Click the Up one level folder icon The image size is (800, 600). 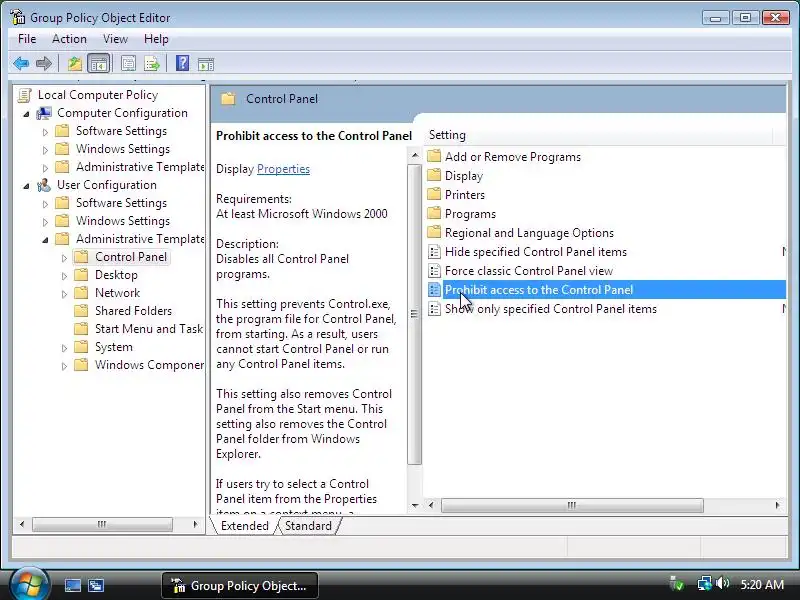pos(75,64)
